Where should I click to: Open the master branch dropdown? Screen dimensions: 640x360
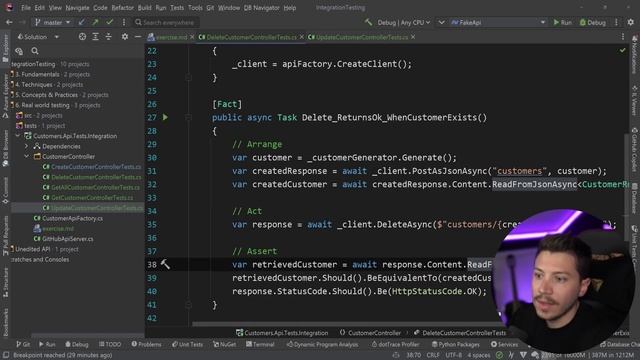53,22
